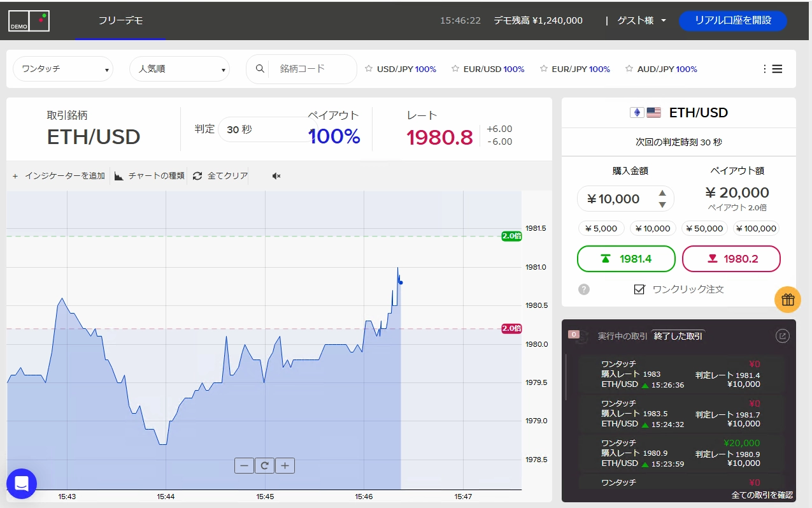Open the chat support bubble icon
This screenshot has width=812, height=508.
pyautogui.click(x=22, y=484)
